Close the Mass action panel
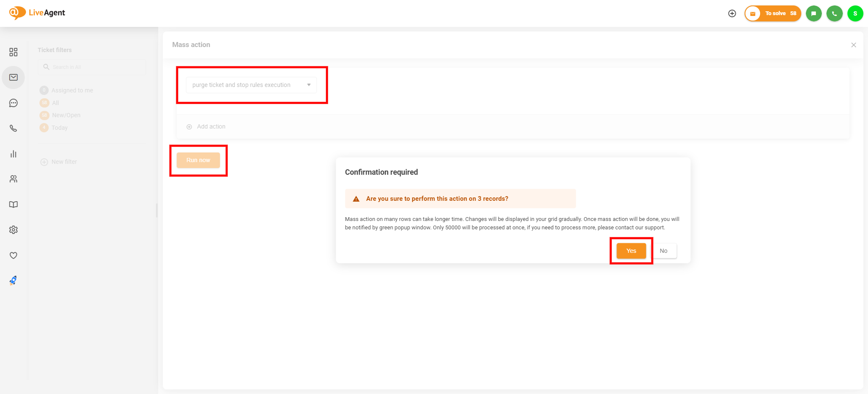868x394 pixels. 853,45
